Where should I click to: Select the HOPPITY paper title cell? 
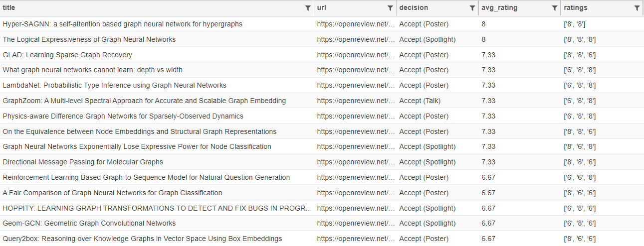(x=157, y=208)
